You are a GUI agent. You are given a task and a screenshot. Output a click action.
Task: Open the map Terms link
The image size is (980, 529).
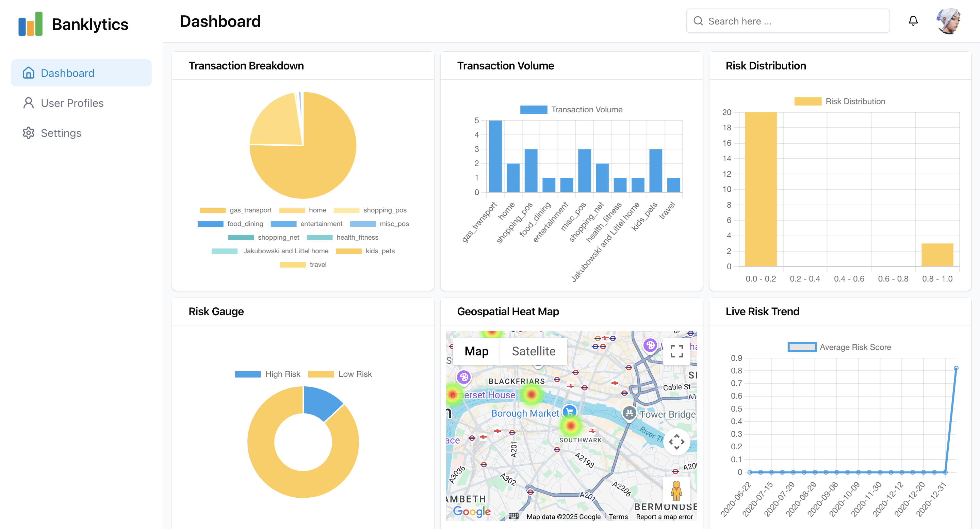[x=618, y=517]
